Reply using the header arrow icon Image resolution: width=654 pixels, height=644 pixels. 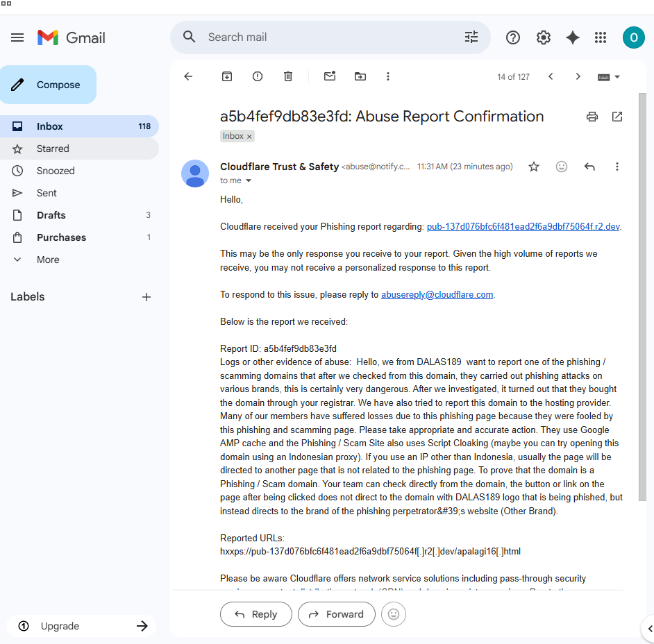tap(589, 167)
